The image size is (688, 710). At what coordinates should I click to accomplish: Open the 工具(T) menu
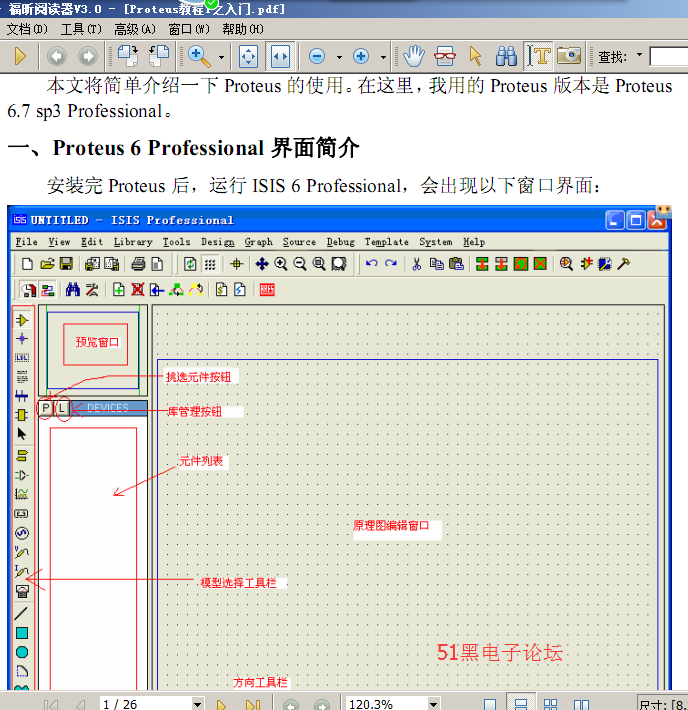point(81,29)
